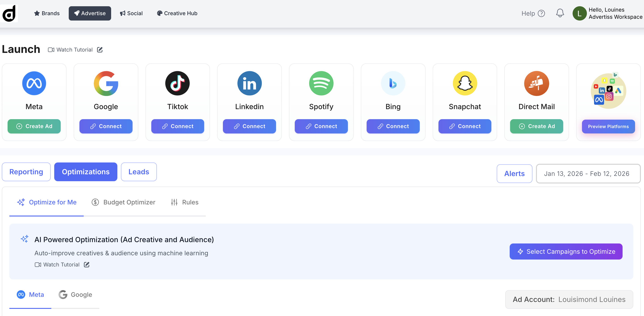The width and height of the screenshot is (644, 316).
Task: Click the Help question mark icon
Action: (541, 13)
